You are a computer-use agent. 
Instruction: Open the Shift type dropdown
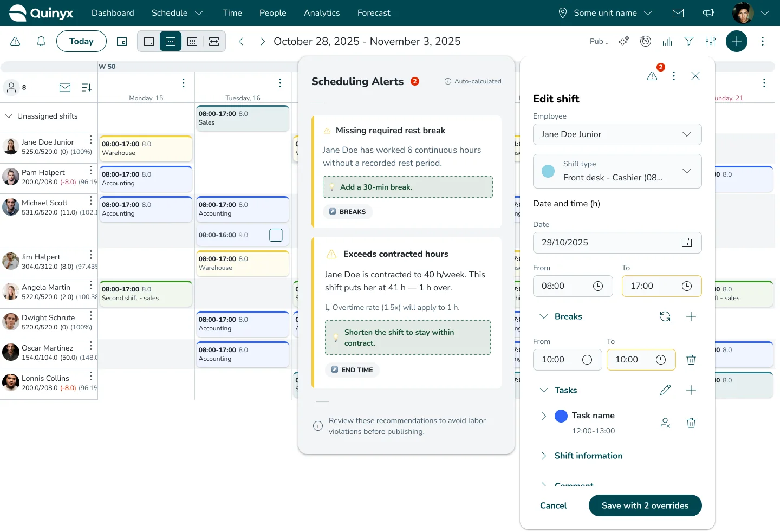point(617,171)
